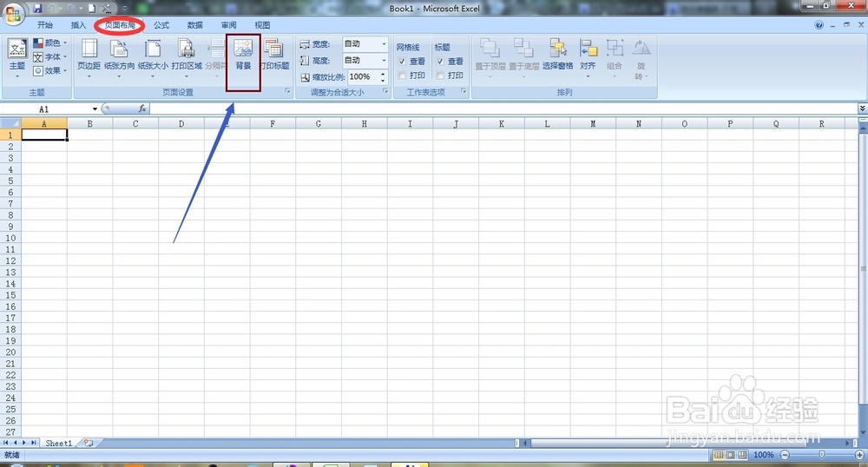Click the Name Box showing A1
868x467 pixels.
tap(44, 109)
